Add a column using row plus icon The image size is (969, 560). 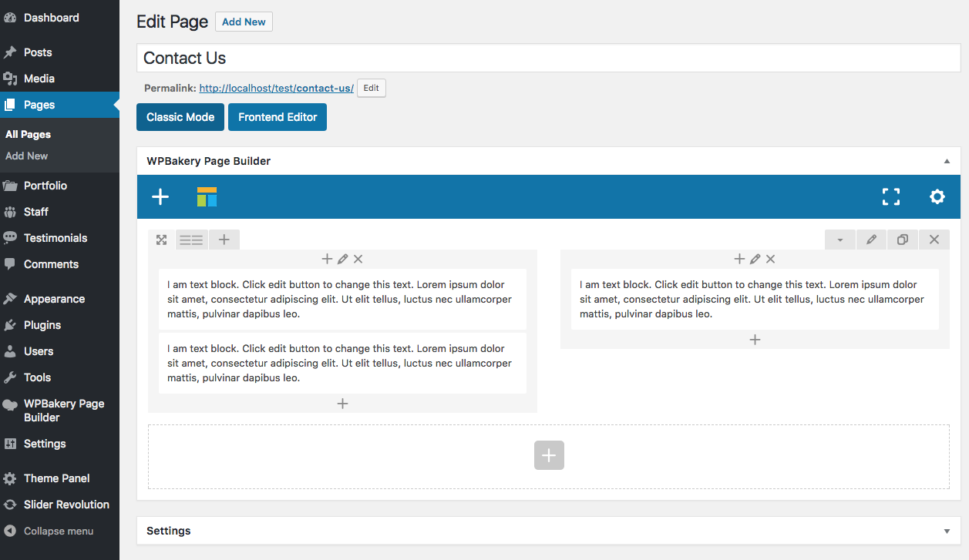(x=224, y=240)
